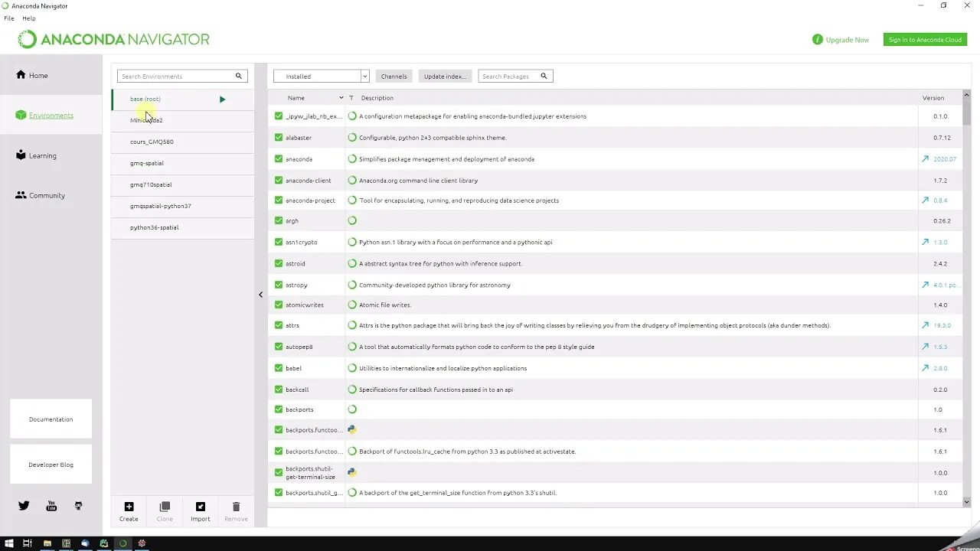Open the Installed package filter dropdown
The width and height of the screenshot is (980, 551).
point(322,76)
